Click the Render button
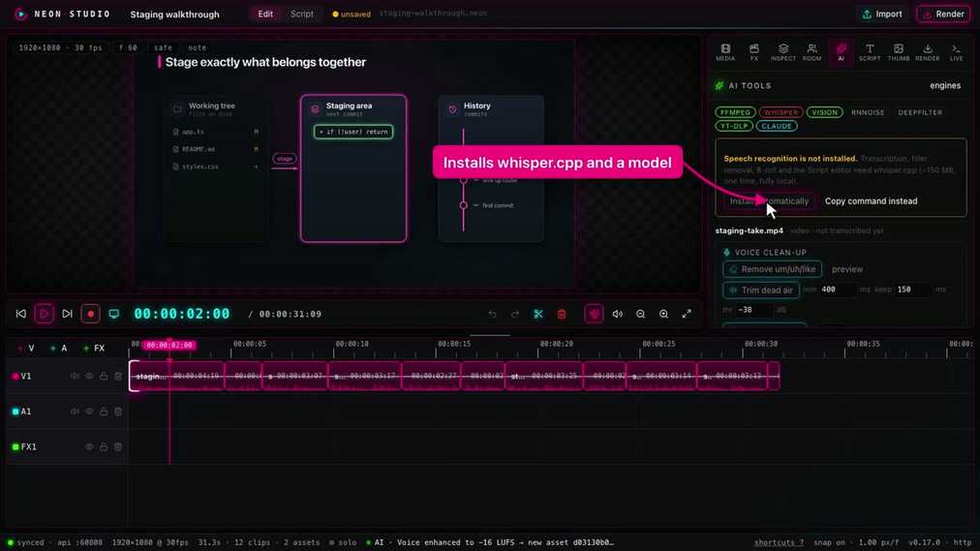Image resolution: width=980 pixels, height=551 pixels. coord(943,14)
